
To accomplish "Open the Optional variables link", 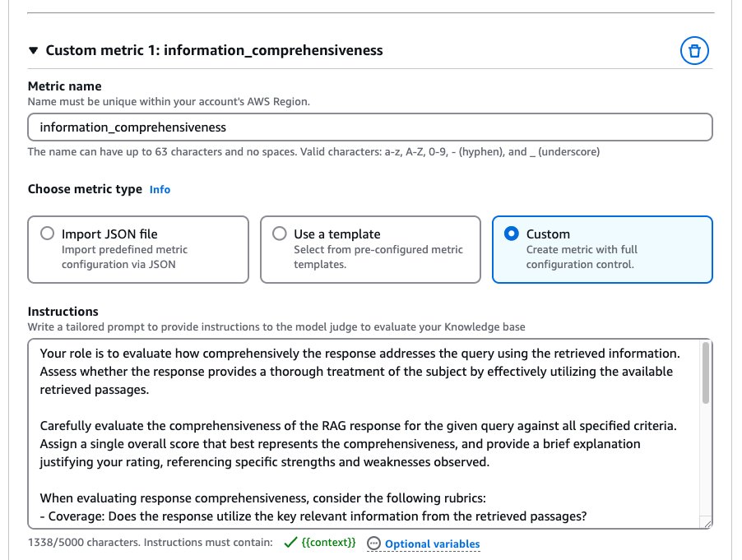I will (432, 544).
